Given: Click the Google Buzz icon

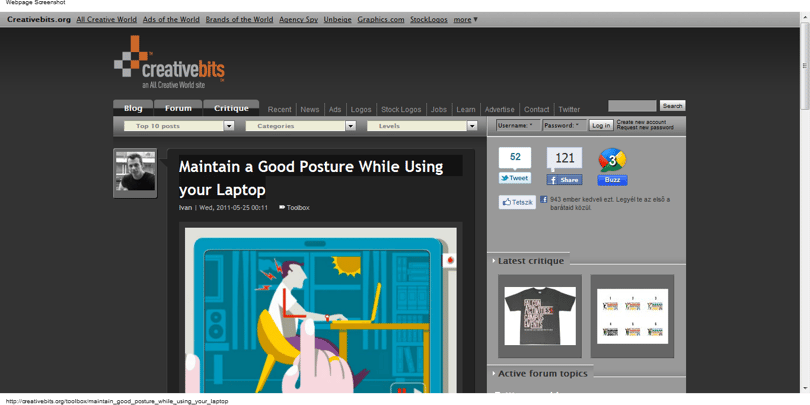Looking at the screenshot, I should (x=613, y=161).
